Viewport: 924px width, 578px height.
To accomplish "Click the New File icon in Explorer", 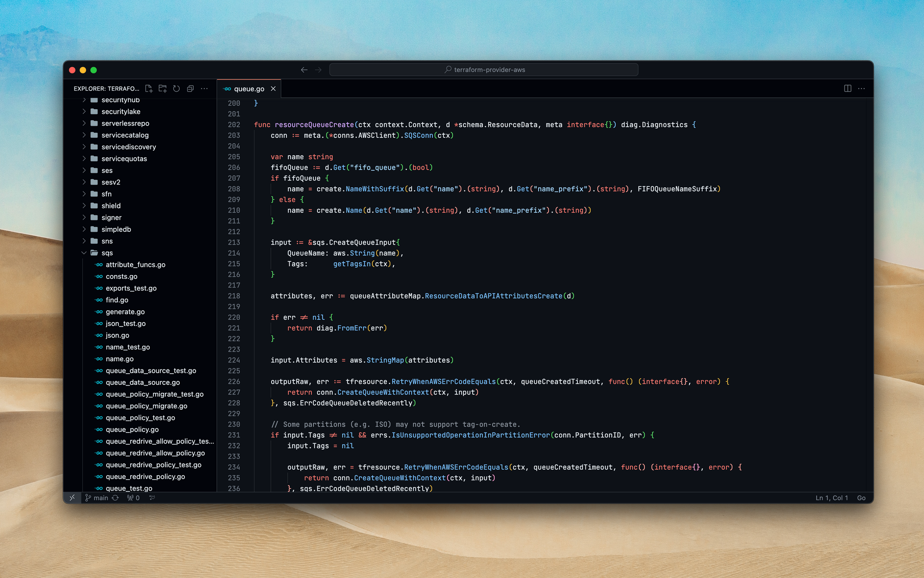I will 149,88.
